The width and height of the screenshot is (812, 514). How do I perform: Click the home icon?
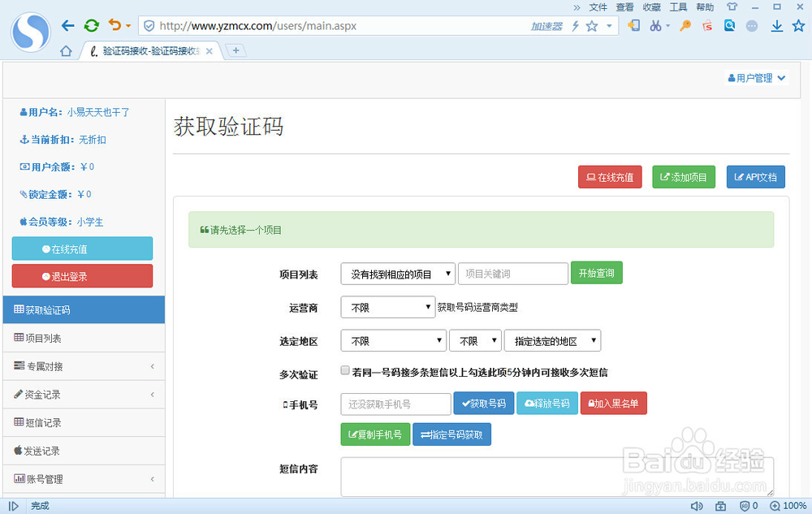[65, 50]
